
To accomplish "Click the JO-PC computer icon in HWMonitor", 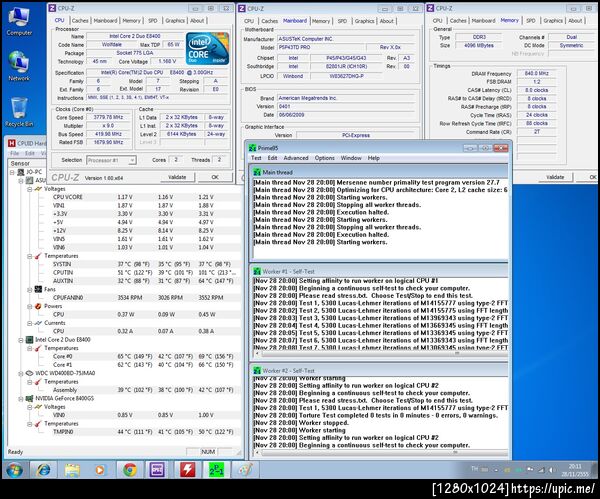I will (21, 172).
